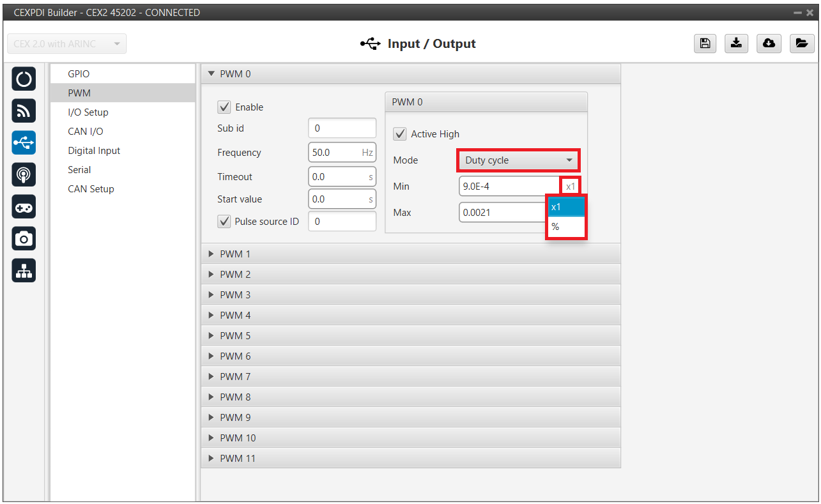Viewport: 821px width, 504px height.
Task: Click the save icon in top toolbar
Action: [704, 43]
